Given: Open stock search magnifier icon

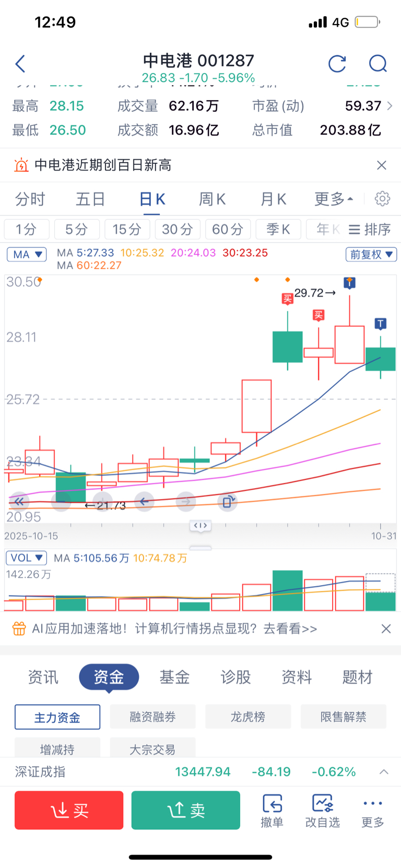Looking at the screenshot, I should point(378,64).
